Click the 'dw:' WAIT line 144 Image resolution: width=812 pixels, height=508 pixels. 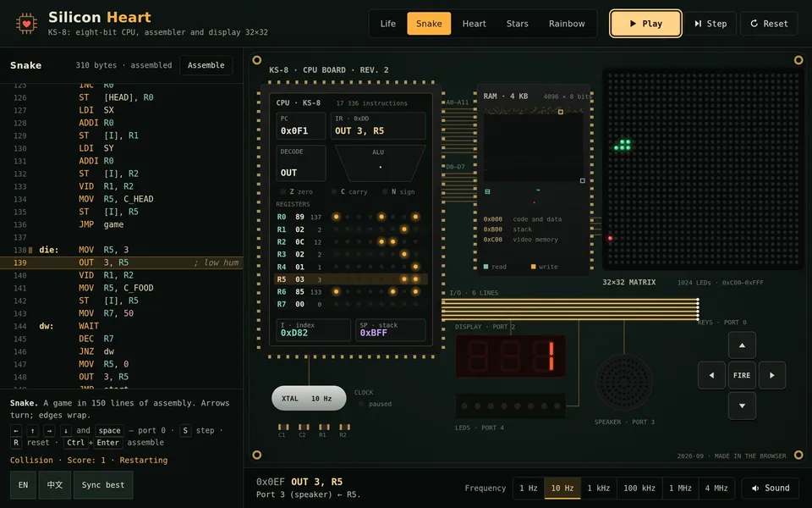[122, 326]
